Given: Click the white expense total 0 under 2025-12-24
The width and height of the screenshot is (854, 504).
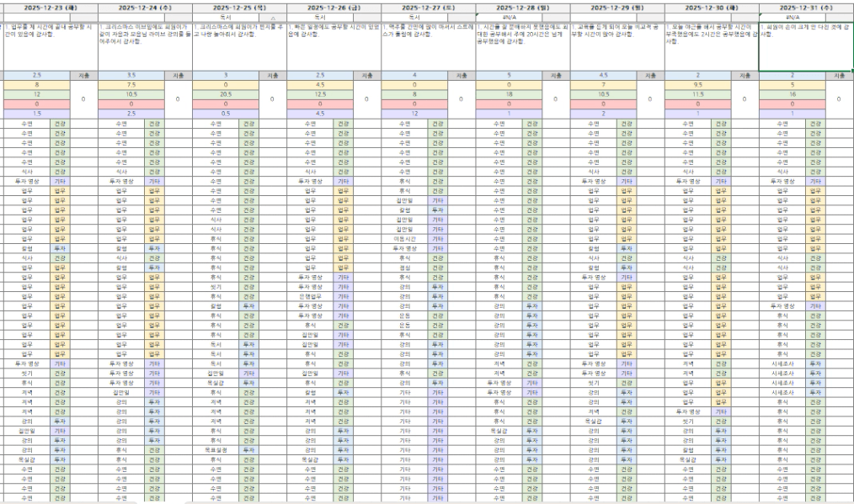Looking at the screenshot, I should click(178, 99).
